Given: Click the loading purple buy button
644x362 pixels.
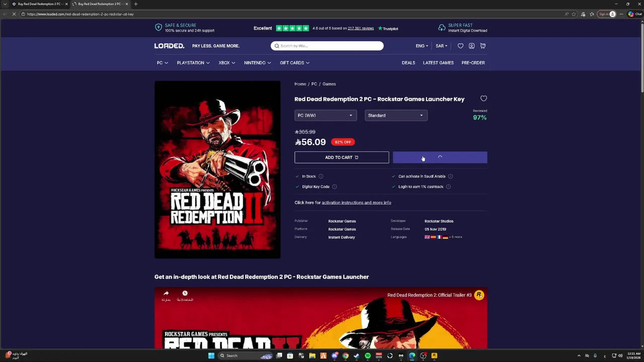Looking at the screenshot, I should (440, 157).
